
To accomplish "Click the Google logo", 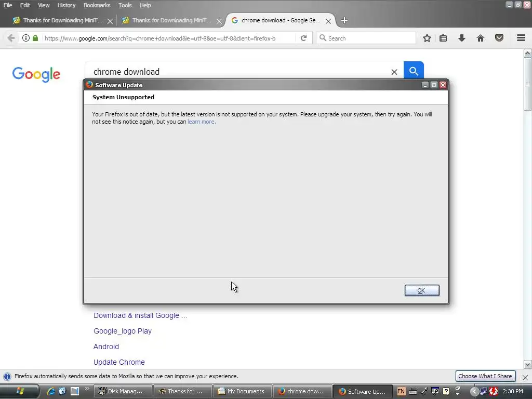I will 36,74.
